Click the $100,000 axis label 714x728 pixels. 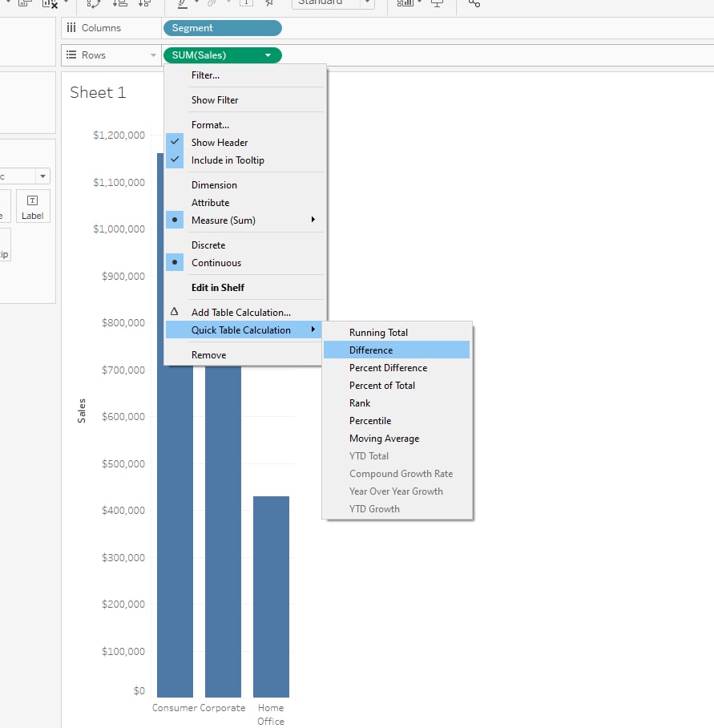point(123,651)
